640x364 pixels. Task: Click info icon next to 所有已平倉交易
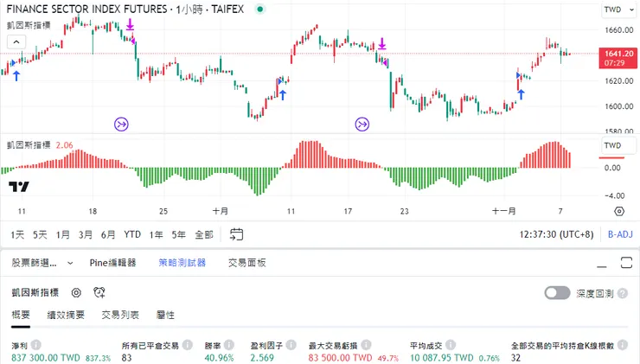point(188,345)
